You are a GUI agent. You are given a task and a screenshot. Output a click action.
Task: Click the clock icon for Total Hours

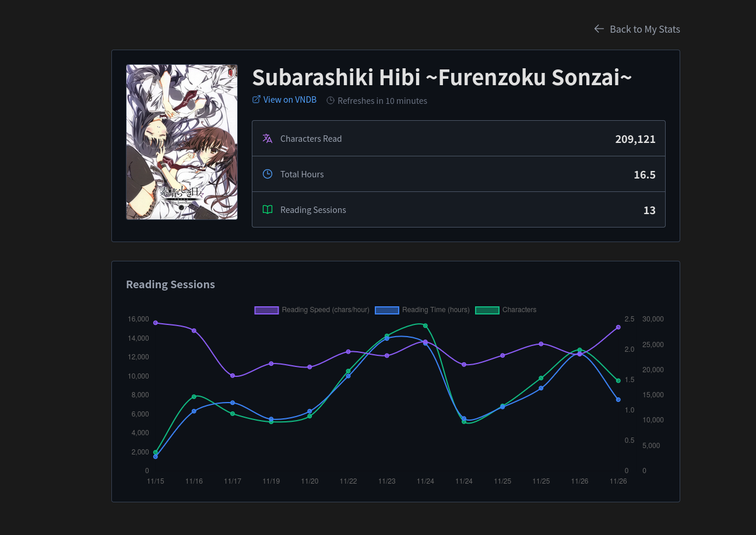tap(268, 174)
